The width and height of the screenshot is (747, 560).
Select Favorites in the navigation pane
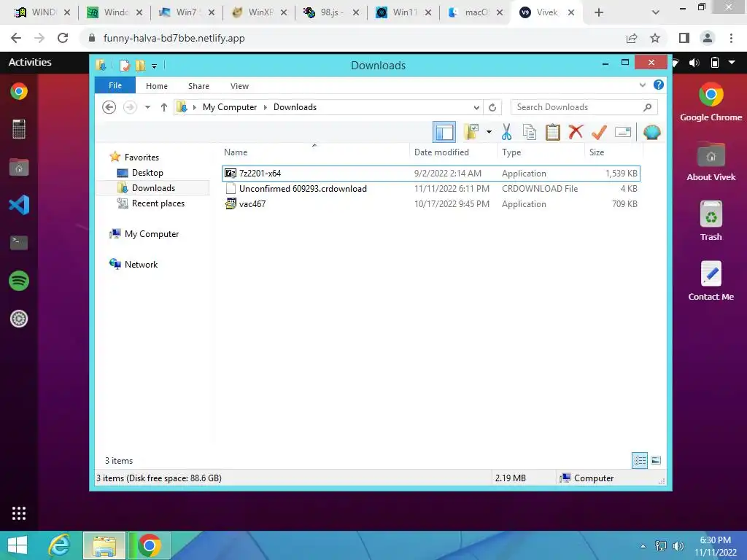pyautogui.click(x=142, y=157)
